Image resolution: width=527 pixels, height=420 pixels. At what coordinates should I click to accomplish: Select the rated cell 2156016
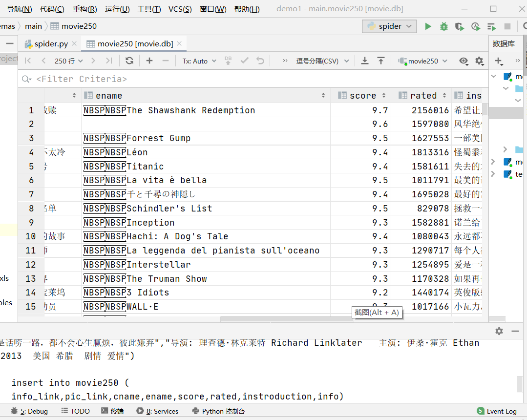click(x=421, y=110)
